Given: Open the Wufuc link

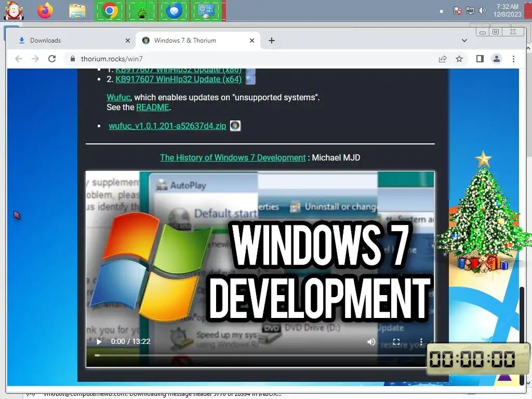Looking at the screenshot, I should pyautogui.click(x=118, y=97).
